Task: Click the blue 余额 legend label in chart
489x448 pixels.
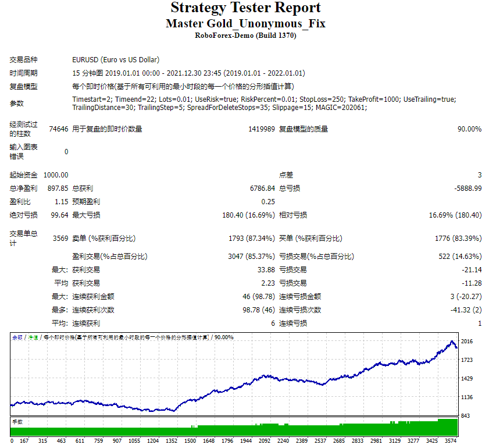Action: coord(17,337)
